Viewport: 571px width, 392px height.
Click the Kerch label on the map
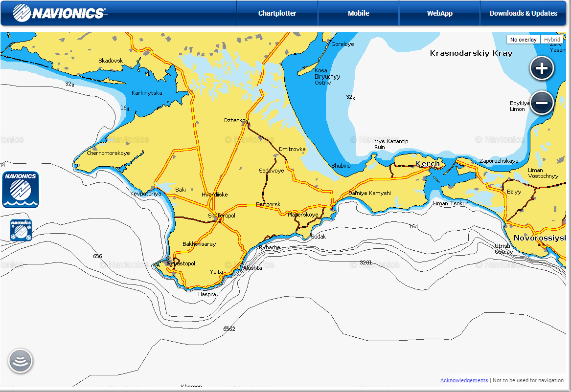(428, 164)
